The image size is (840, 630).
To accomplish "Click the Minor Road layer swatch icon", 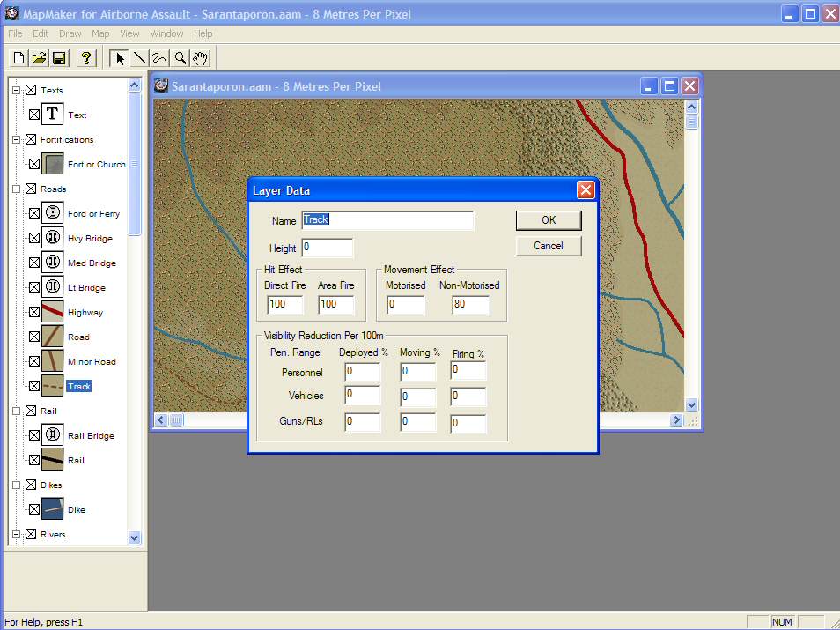I will pos(53,361).
